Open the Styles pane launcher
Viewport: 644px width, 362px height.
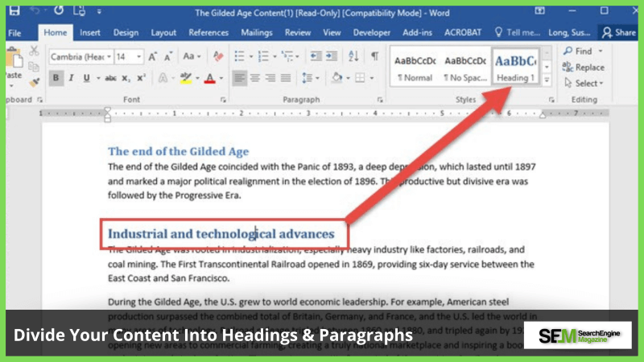tap(551, 100)
